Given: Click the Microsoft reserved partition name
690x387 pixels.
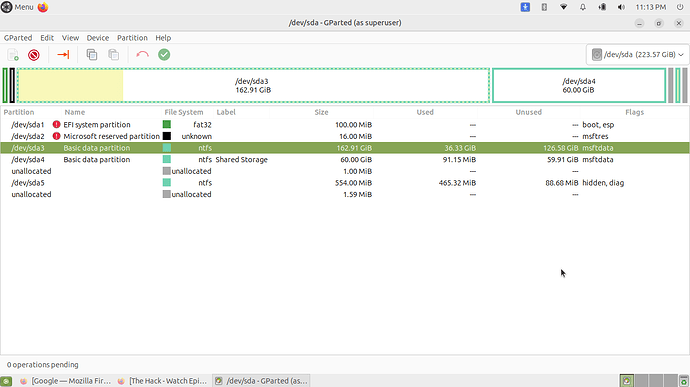Looking at the screenshot, I should tap(111, 136).
